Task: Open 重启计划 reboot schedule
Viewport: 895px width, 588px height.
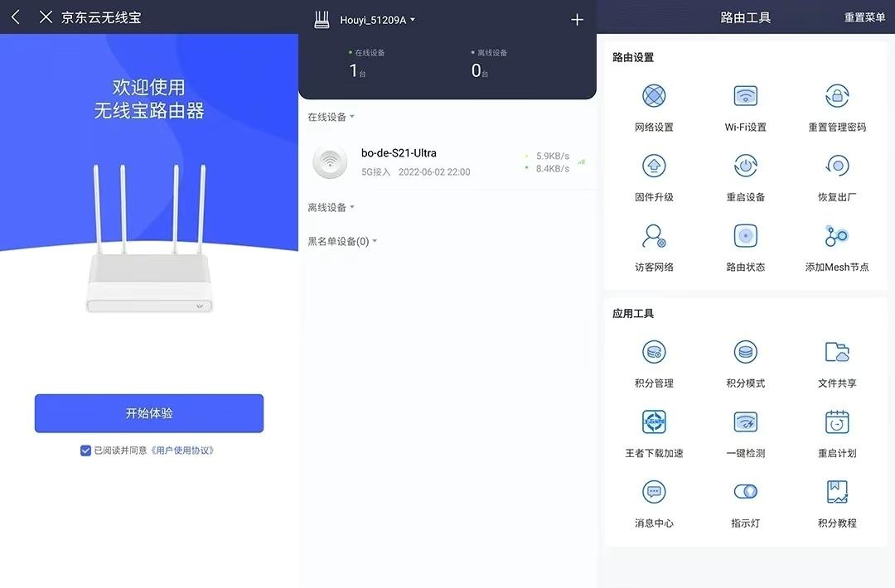Action: 837,435
